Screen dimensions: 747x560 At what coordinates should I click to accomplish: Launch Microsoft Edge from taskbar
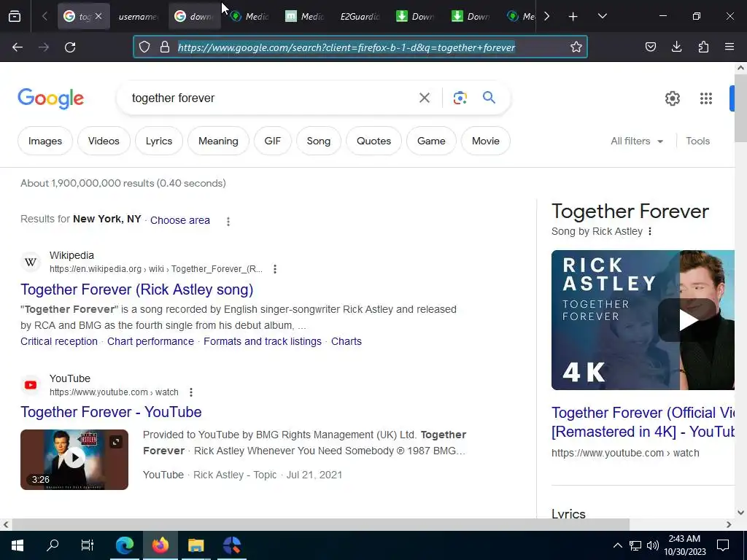coord(125,545)
